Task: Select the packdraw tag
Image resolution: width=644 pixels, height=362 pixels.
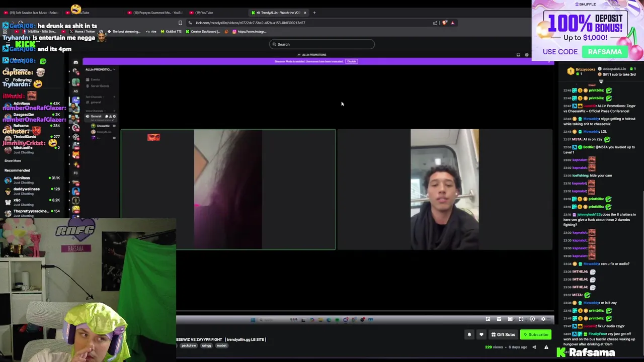Action: (188, 346)
